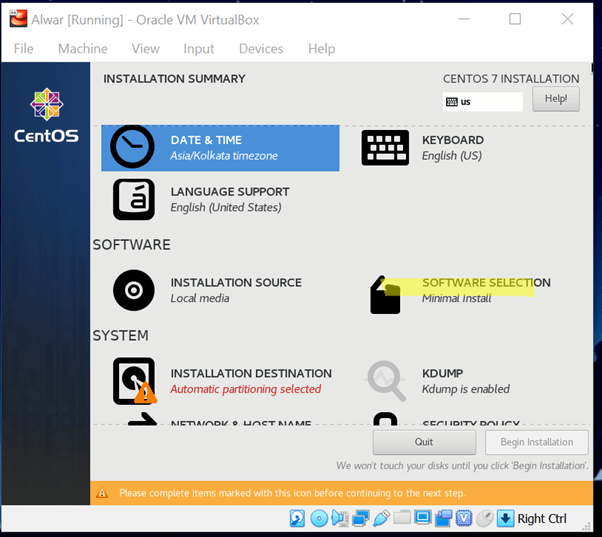Click the KDUMP magnifier icon

click(385, 380)
